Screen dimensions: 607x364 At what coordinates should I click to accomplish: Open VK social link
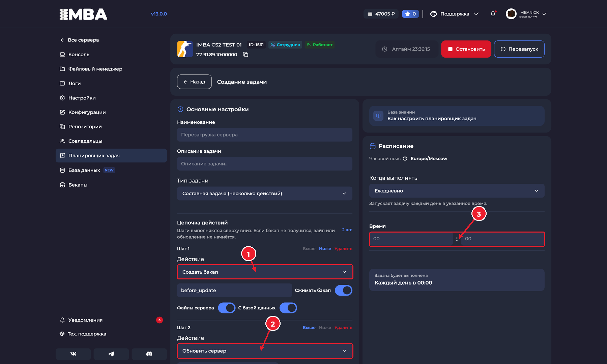coord(73,354)
